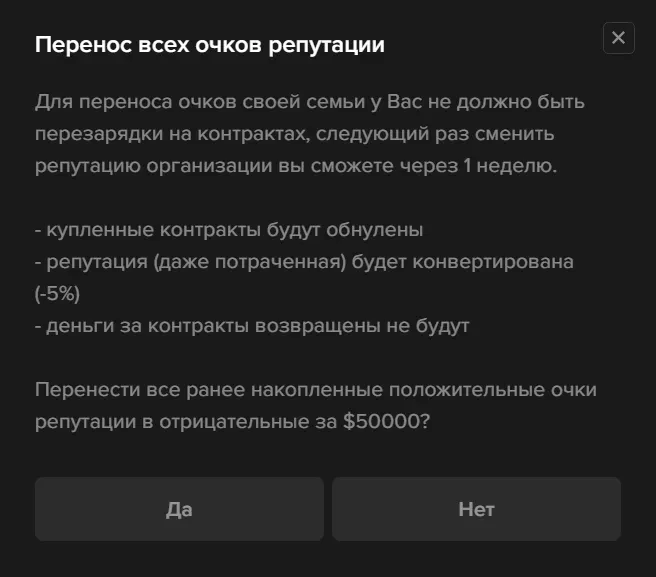
Task: Click the line starting 'Для переноса очков своей семьи'
Action: point(310,102)
